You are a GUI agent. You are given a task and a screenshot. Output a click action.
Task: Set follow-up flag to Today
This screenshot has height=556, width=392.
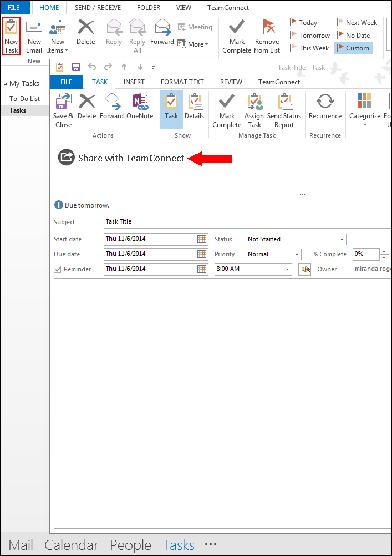(304, 23)
